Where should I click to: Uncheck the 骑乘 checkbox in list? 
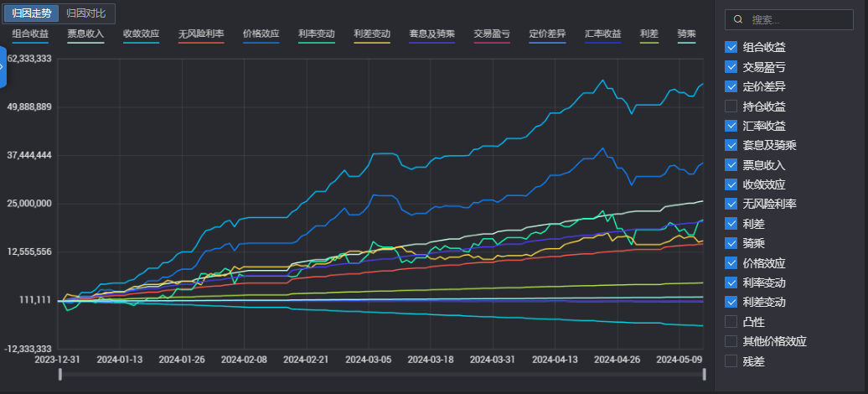pyautogui.click(x=731, y=243)
